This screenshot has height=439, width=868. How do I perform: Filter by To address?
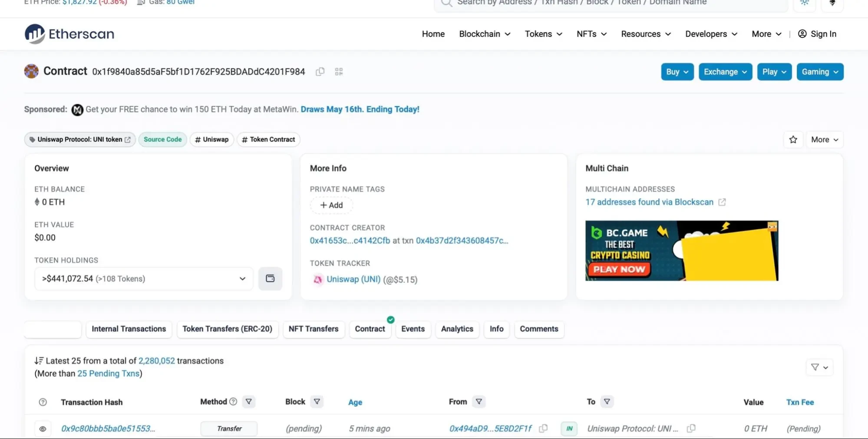coord(607,402)
